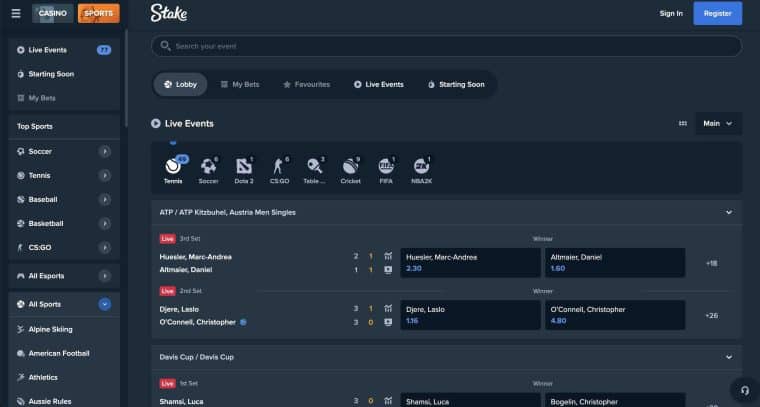Switch to the Starting Soon tab
The height and width of the screenshot is (407, 760).
point(456,84)
